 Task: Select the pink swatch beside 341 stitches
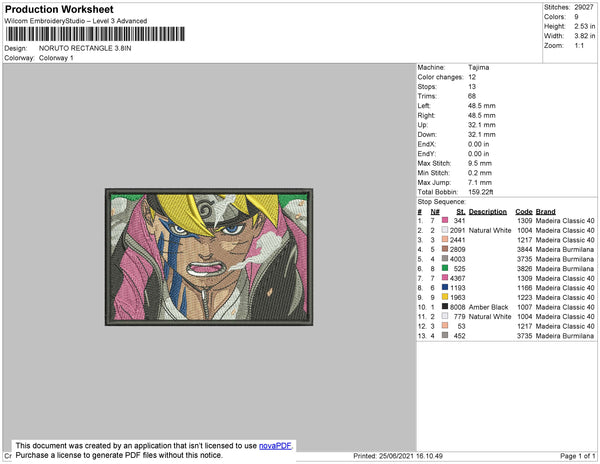445,220
